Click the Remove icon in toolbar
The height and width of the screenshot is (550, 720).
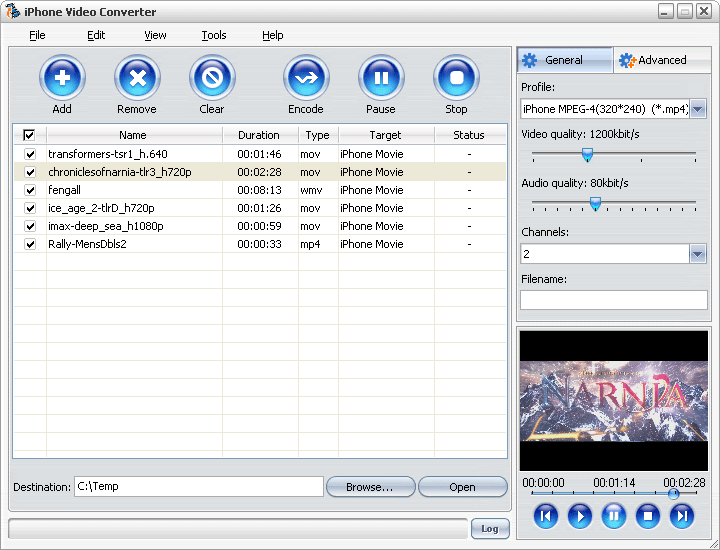[x=137, y=78]
